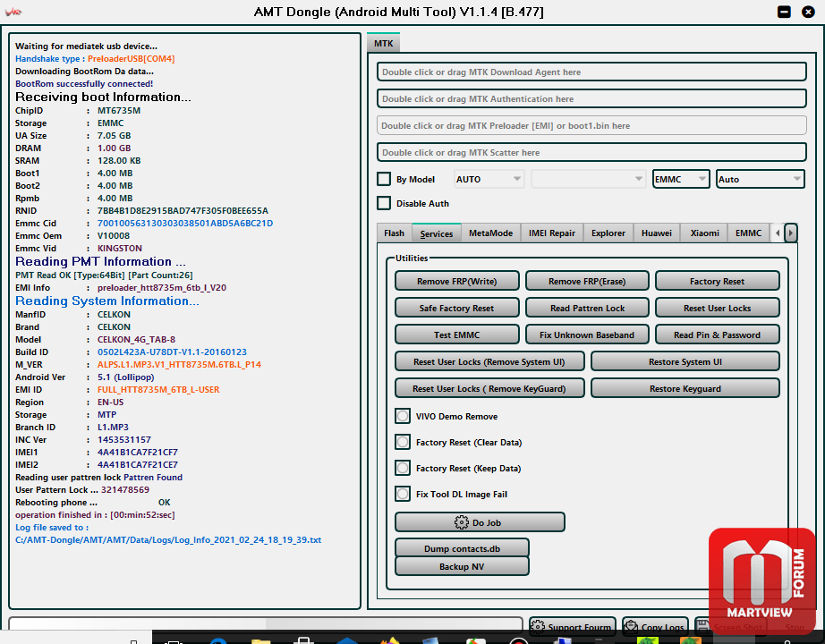Select Factory Reset (Keep Data) option
The height and width of the screenshot is (644, 825).
[x=403, y=468]
